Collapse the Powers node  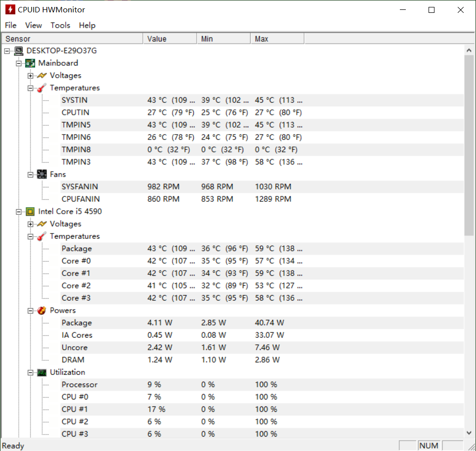(x=30, y=311)
